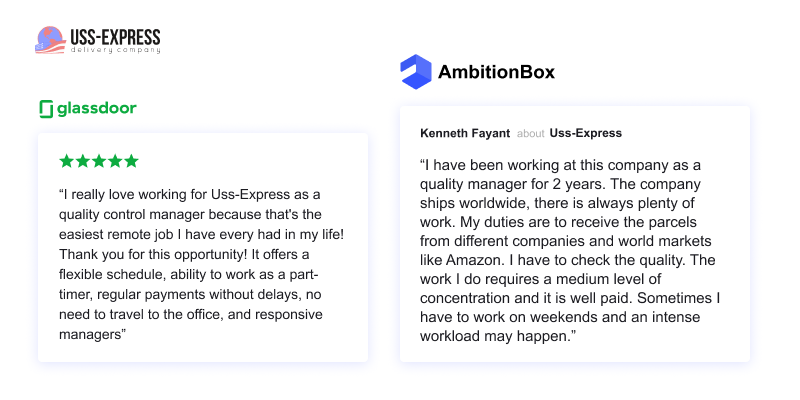
Task: Select the fifth green rating star
Action: click(130, 161)
